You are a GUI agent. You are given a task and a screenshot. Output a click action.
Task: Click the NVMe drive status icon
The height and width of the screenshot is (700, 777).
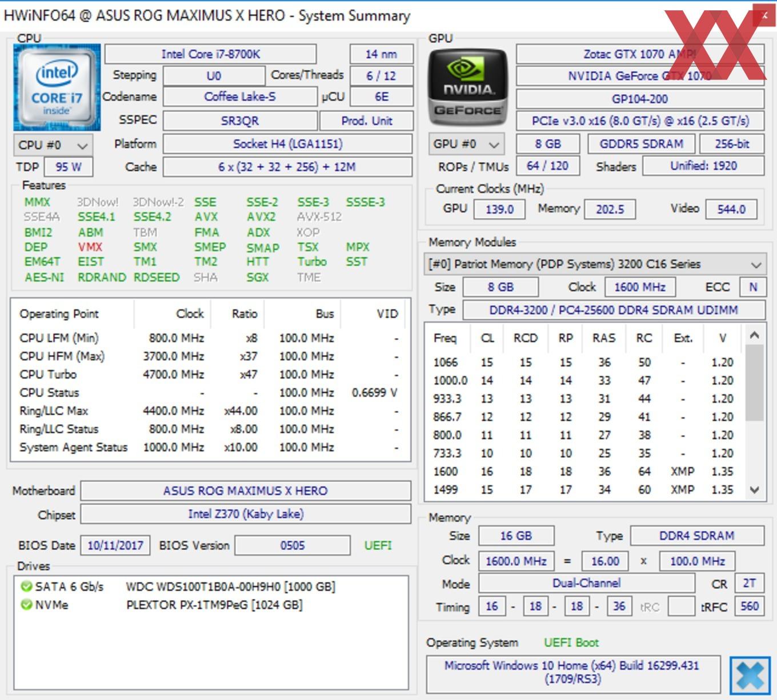click(26, 605)
